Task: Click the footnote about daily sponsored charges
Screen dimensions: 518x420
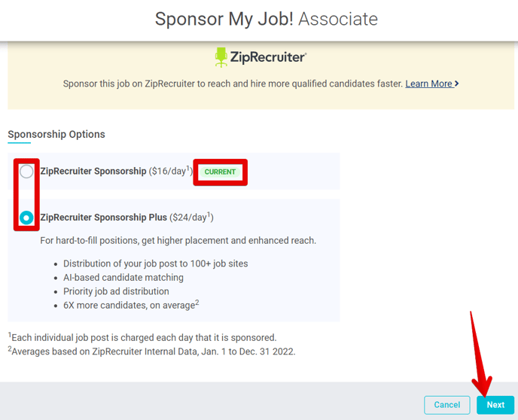Action: 142,337
